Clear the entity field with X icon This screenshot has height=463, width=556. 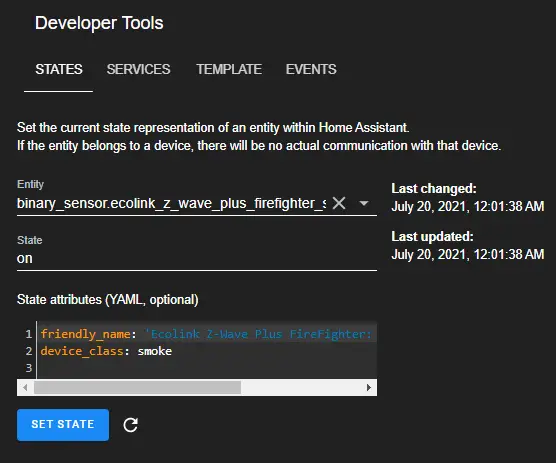(x=339, y=203)
